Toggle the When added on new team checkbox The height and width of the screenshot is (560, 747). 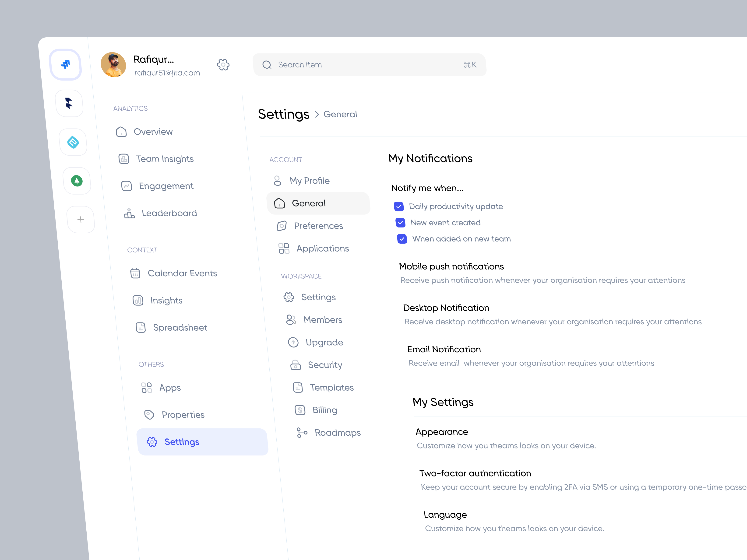pyautogui.click(x=402, y=239)
